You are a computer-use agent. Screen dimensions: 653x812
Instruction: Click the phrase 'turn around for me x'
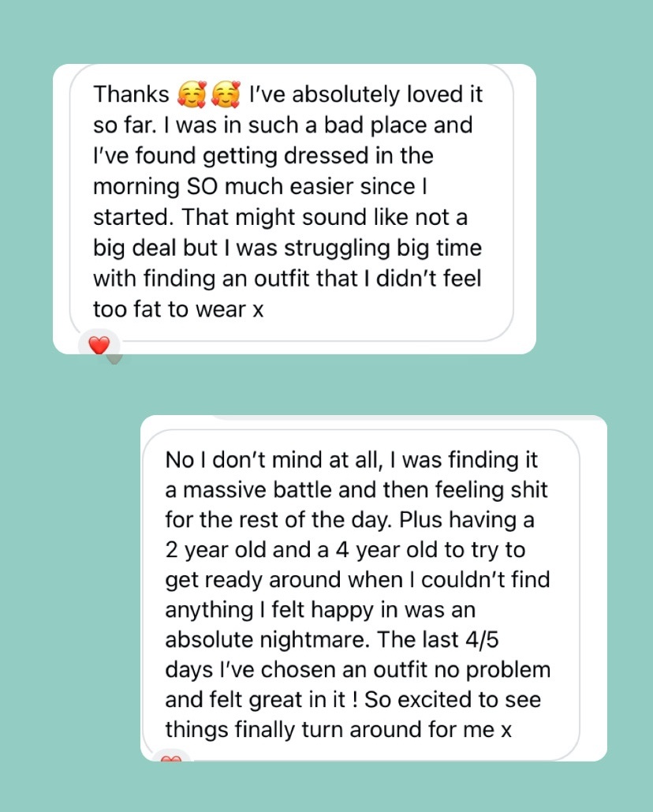click(x=425, y=731)
